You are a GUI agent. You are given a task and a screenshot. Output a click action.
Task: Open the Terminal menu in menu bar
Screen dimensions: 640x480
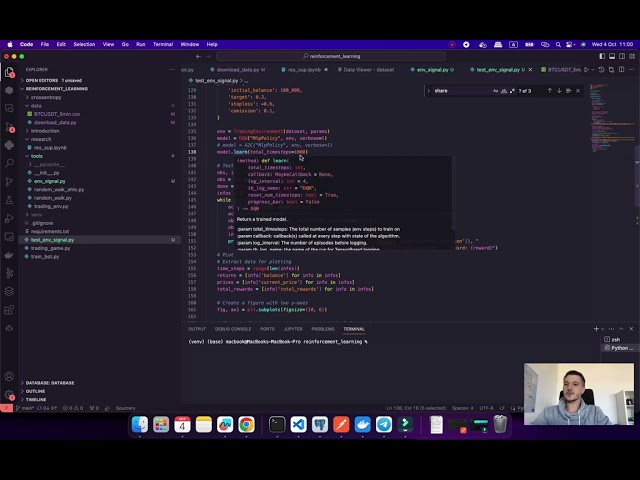(x=163, y=44)
